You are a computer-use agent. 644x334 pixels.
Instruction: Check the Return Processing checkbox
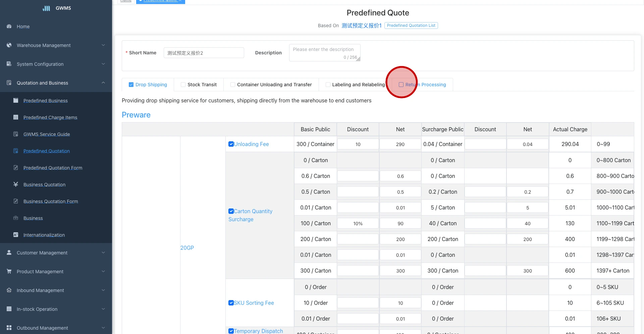pyautogui.click(x=401, y=85)
